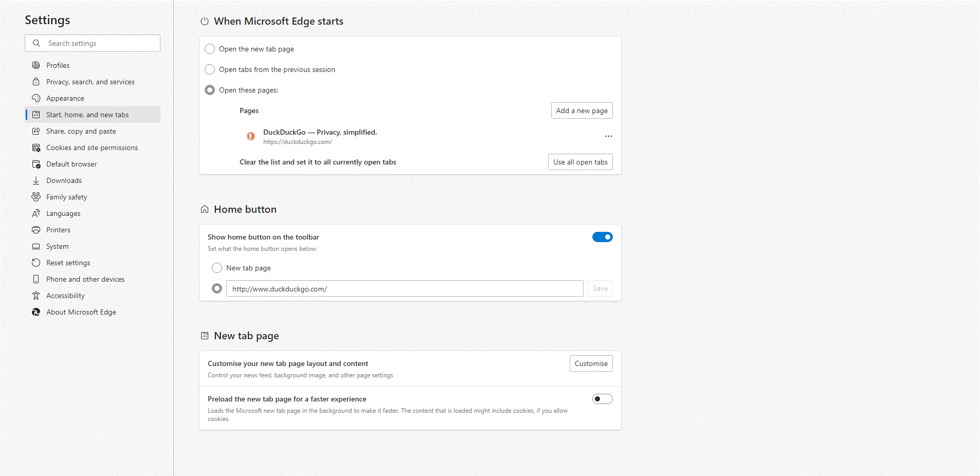Image resolution: width=980 pixels, height=476 pixels.
Task: Click the Accessibility icon in sidebar
Action: pyautogui.click(x=36, y=296)
